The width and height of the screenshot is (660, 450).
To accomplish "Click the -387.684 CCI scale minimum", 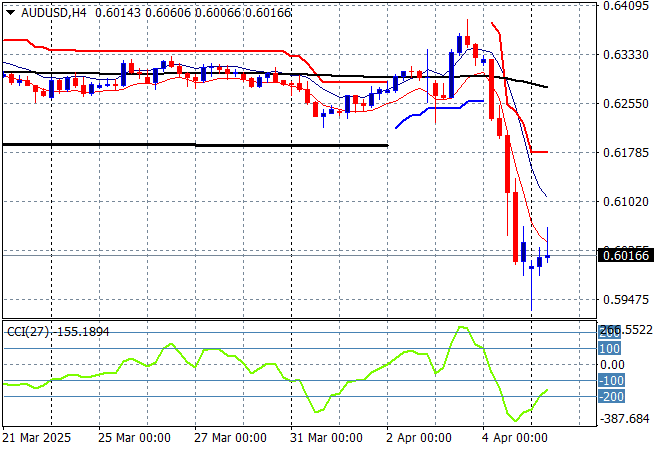I will point(625,419).
